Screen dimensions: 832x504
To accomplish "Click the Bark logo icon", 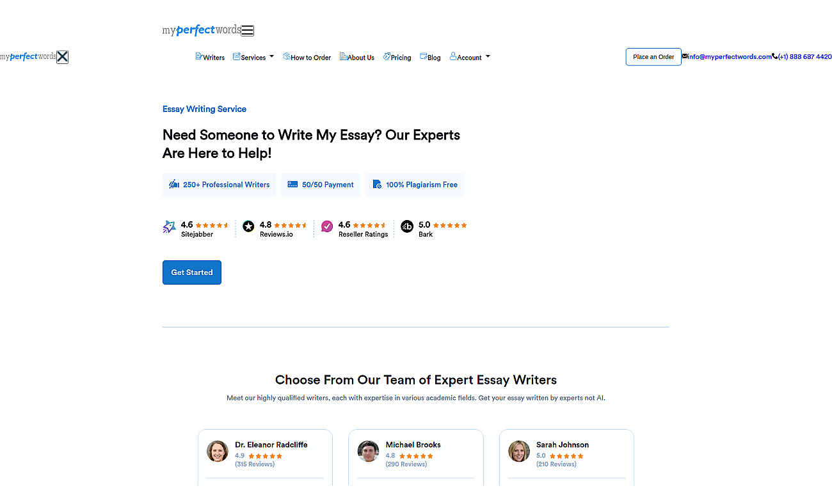I will point(407,226).
